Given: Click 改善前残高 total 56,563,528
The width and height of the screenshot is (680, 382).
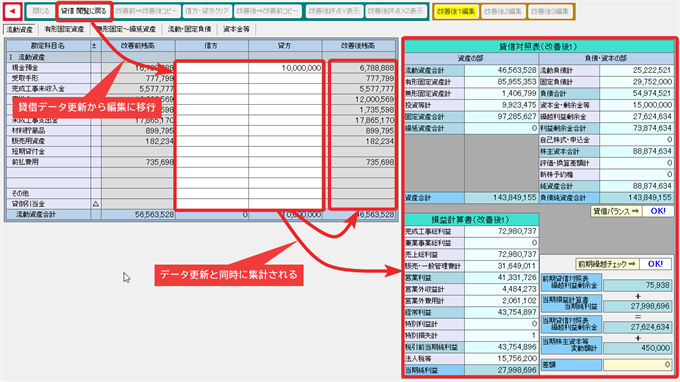Looking at the screenshot, I should (138, 215).
